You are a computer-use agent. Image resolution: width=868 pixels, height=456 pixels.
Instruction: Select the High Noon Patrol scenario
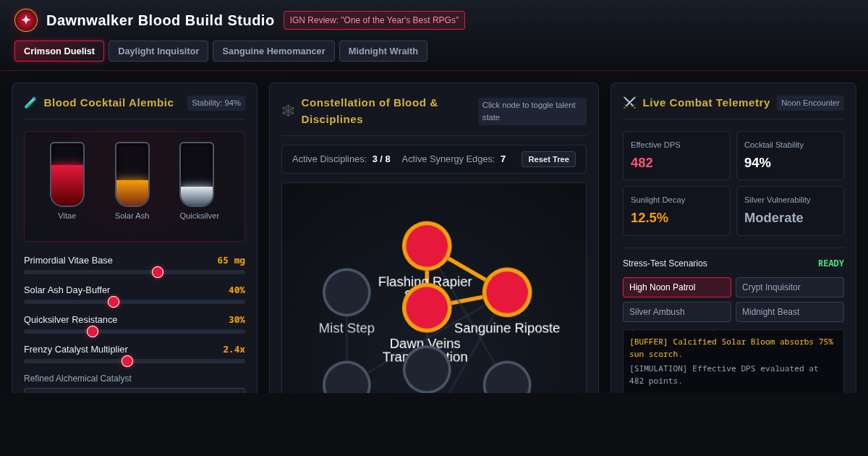click(677, 287)
